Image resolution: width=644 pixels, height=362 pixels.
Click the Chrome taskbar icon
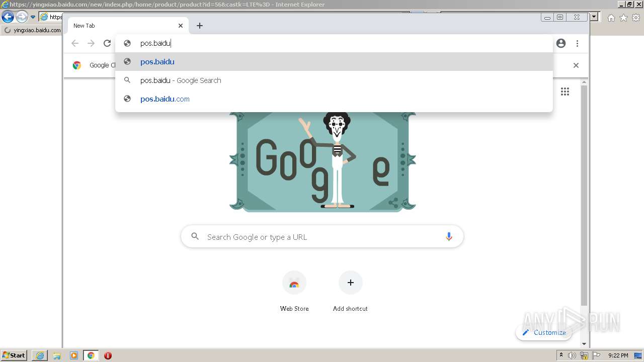(x=91, y=355)
